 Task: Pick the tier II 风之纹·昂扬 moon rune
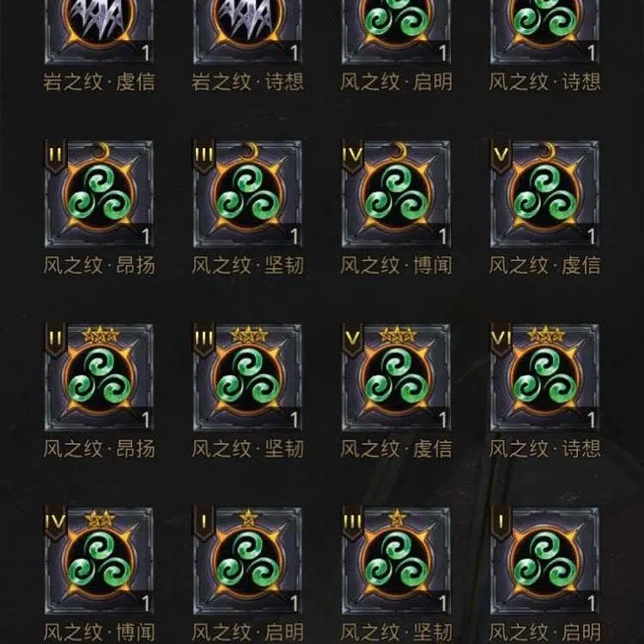(99, 193)
